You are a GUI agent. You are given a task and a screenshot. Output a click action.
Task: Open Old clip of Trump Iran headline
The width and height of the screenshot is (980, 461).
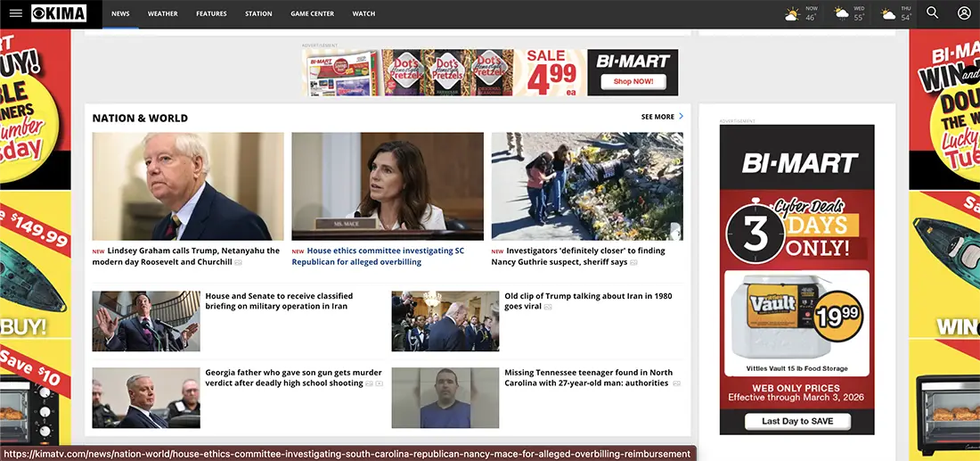pyautogui.click(x=588, y=300)
